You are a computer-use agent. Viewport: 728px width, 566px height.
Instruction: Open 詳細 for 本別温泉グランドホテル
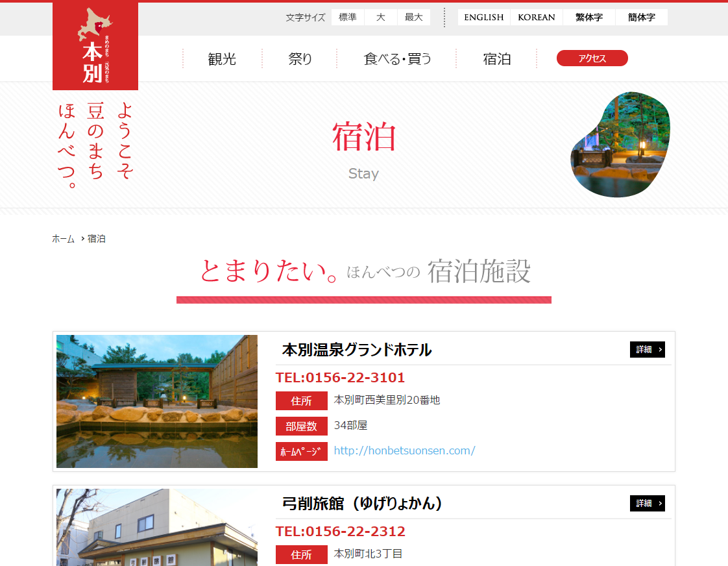point(647,350)
